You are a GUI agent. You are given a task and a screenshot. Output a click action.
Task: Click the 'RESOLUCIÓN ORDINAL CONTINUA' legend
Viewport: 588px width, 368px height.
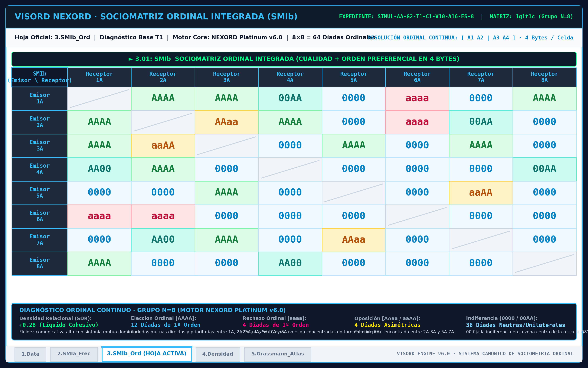coord(471,38)
